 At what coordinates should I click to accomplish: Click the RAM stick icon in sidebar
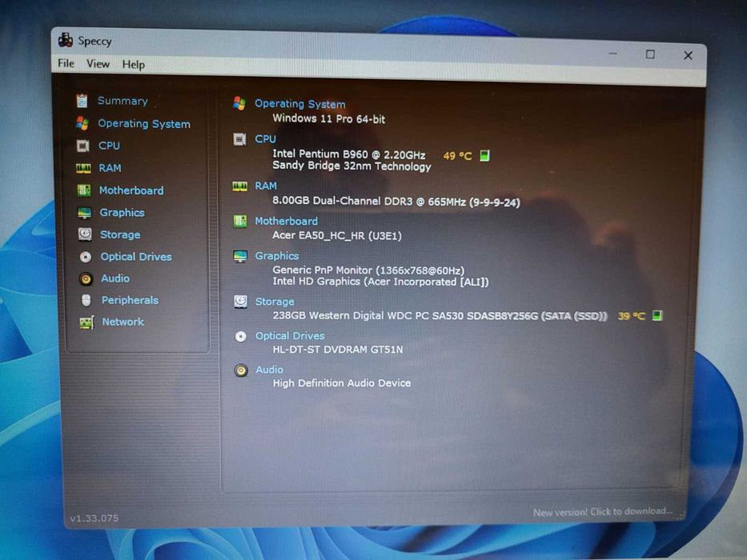(x=83, y=168)
